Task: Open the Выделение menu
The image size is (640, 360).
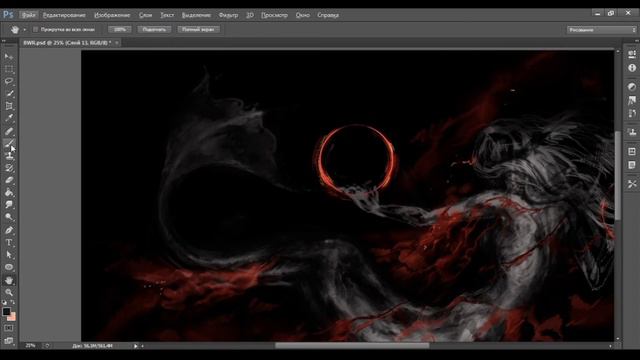Action: (196, 15)
